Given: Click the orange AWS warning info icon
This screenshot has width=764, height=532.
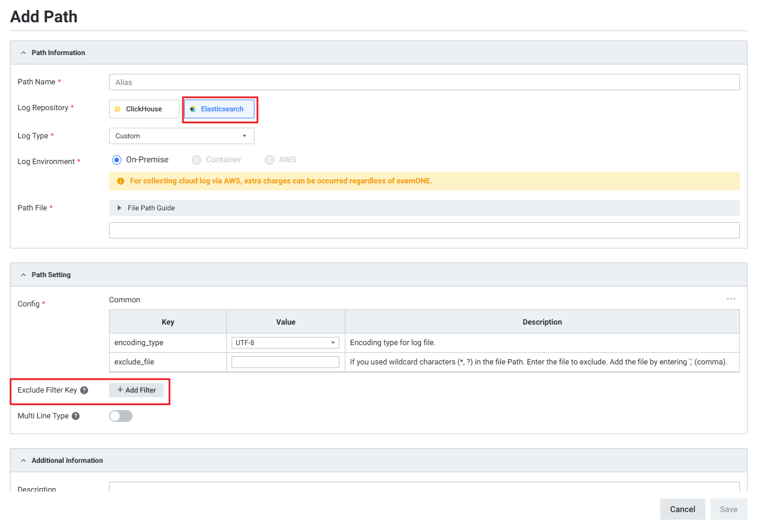Looking at the screenshot, I should [120, 181].
